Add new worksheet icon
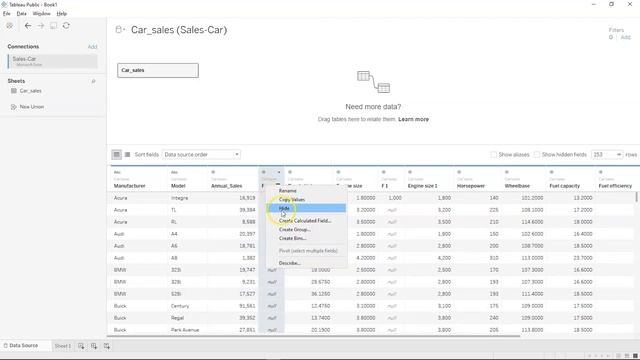This screenshot has width=640, height=360. click(81, 346)
